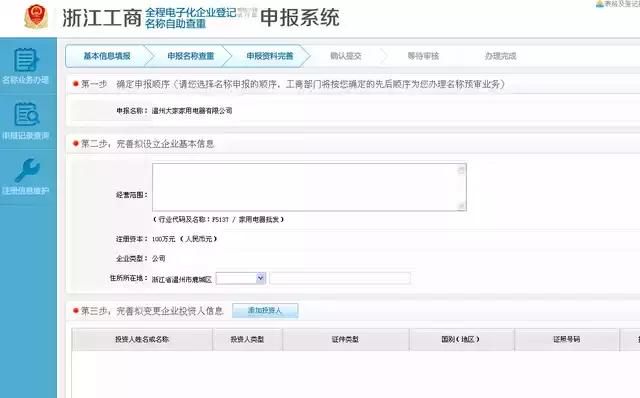Click the top-right user help icon

pos(600,4)
